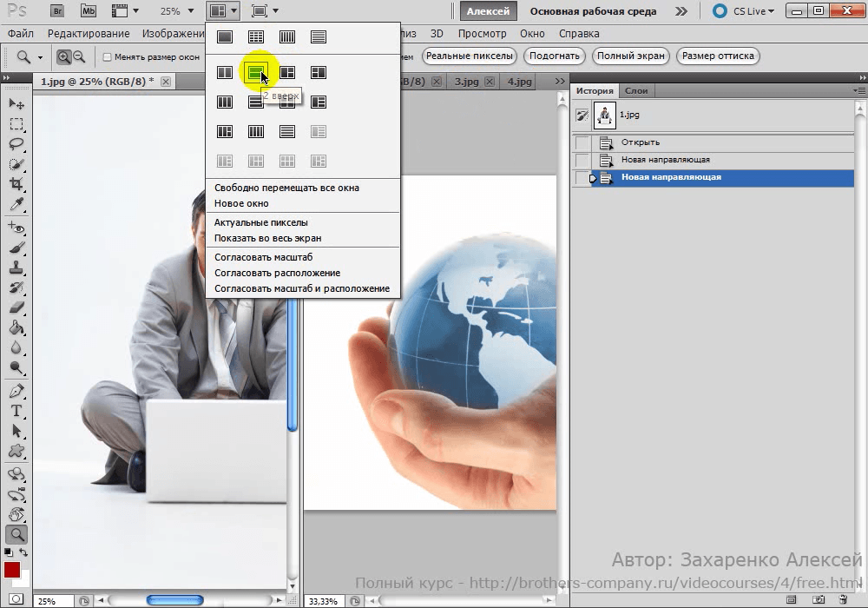Click the red foreground color swatch
868x608 pixels.
tap(12, 571)
